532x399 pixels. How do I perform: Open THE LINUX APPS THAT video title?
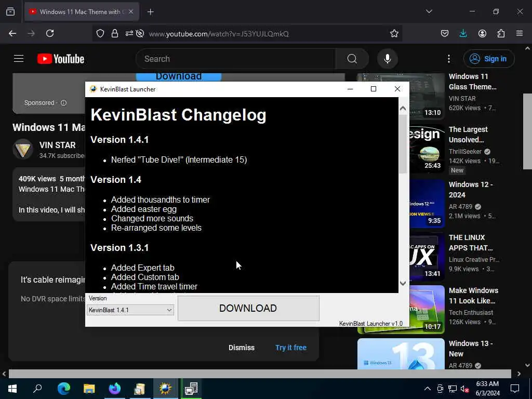[471, 243]
